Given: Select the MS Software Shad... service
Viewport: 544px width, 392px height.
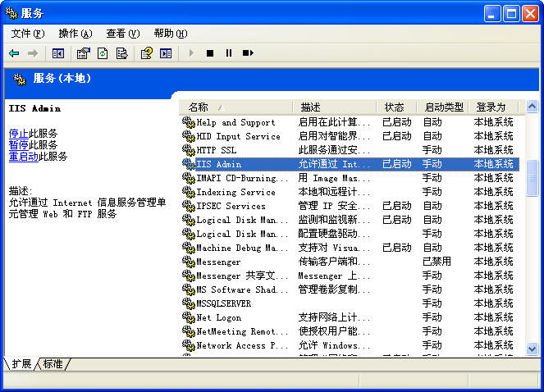Looking at the screenshot, I should [x=242, y=289].
